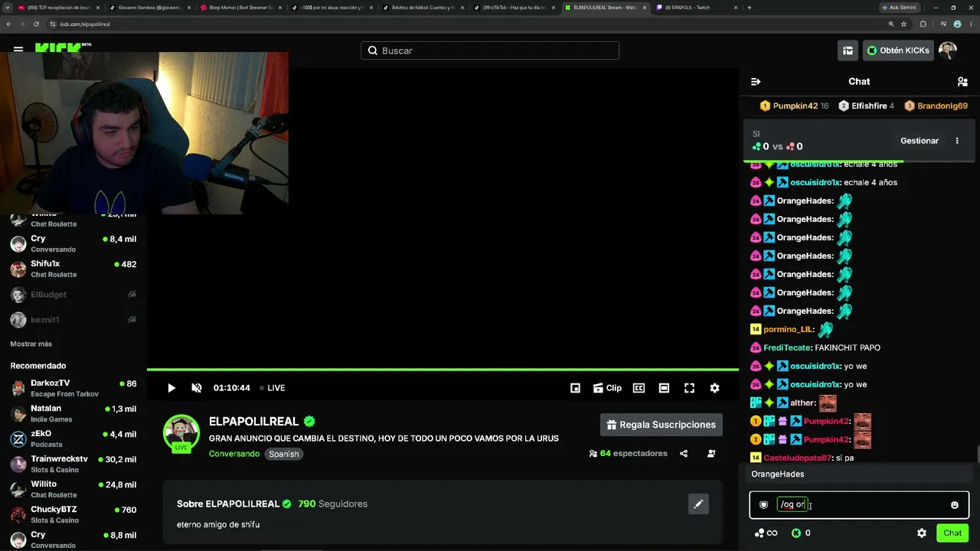Focus the chat message input field
The height and width of the screenshot is (551, 980).
(859, 505)
